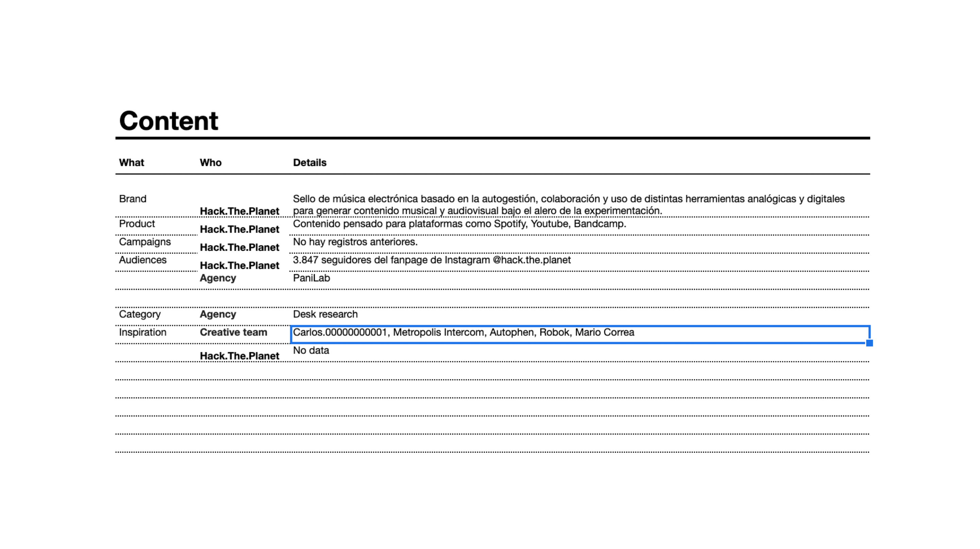Click inside the selected Carlos.00000000001 text box

click(580, 335)
